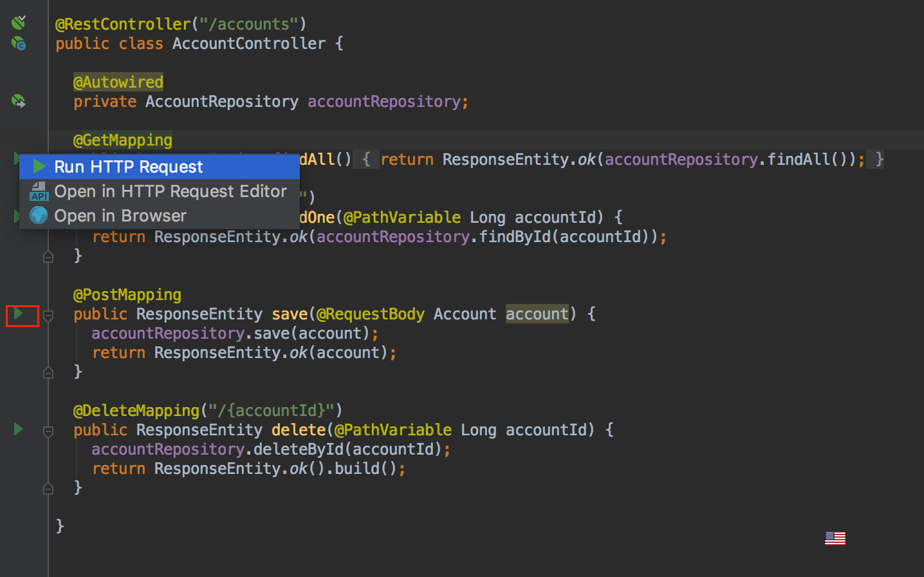This screenshot has width=924, height=577.
Task: Click the Spring bean gutter icon beside @RestController
Action: coord(19,23)
